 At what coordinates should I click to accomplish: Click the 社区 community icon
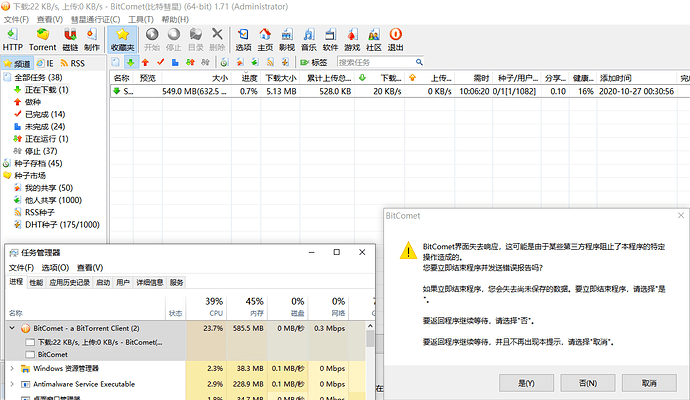[x=374, y=40]
